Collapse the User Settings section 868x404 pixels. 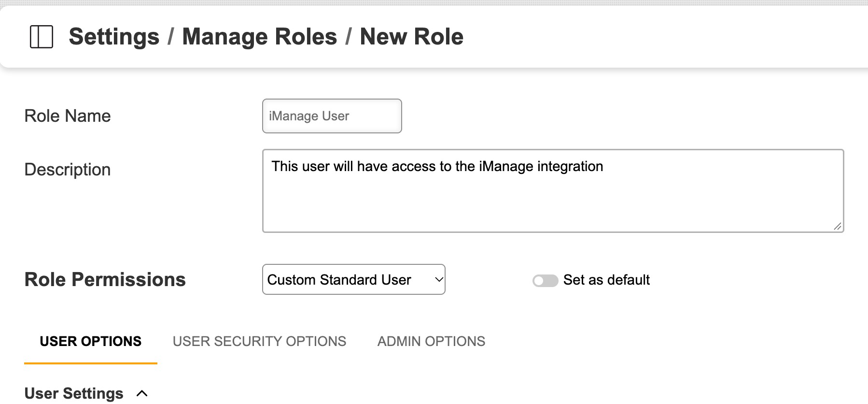tap(142, 393)
